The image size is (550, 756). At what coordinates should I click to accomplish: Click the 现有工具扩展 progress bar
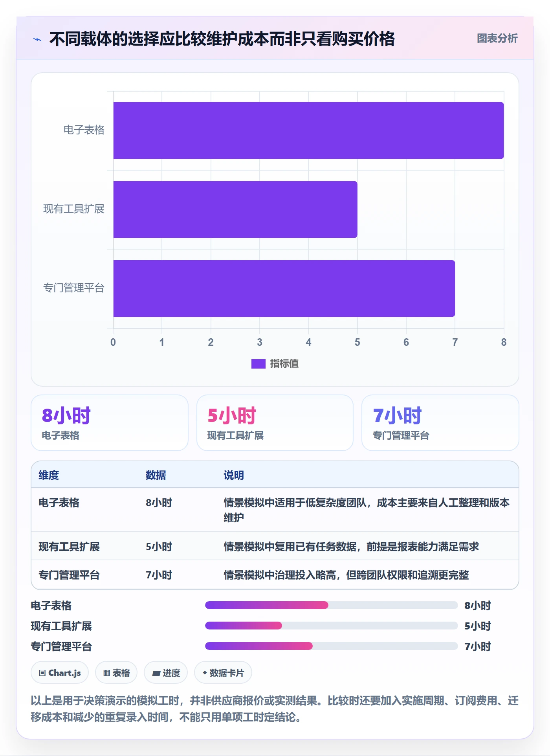(332, 626)
